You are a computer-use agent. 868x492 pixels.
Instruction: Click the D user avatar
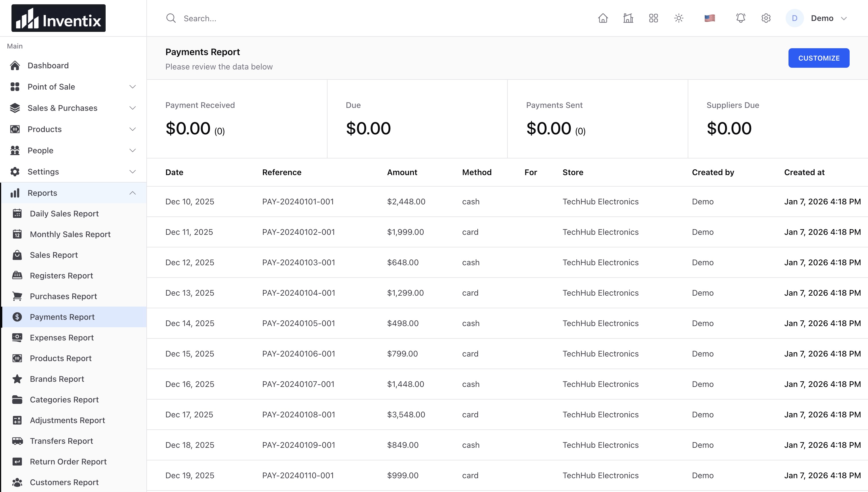pos(794,18)
